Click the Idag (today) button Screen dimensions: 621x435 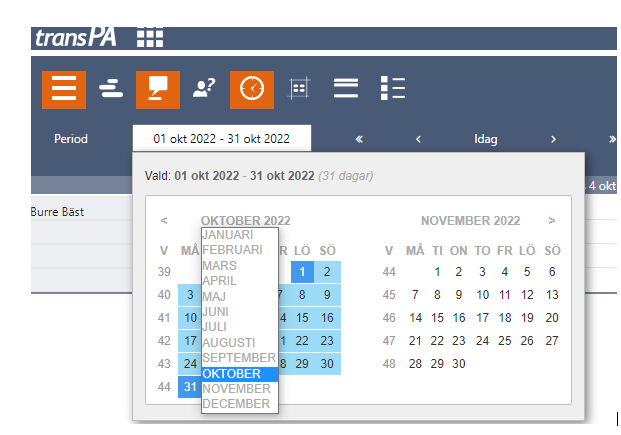pos(486,139)
